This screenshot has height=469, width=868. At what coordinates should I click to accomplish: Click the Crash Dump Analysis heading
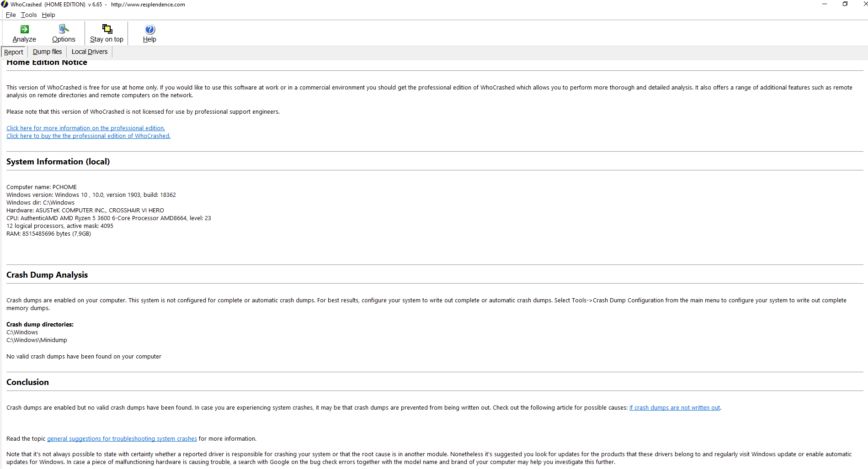point(47,275)
